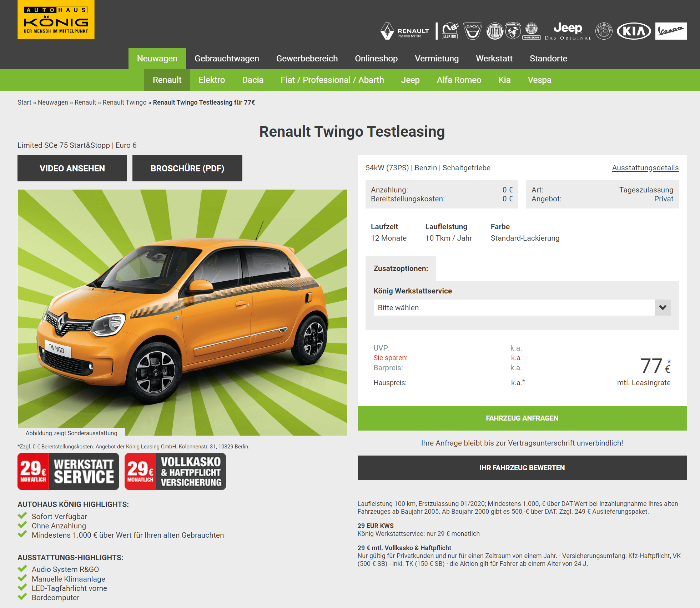Image resolution: width=700 pixels, height=608 pixels.
Task: Go to the Onlineshop menu
Action: (376, 58)
